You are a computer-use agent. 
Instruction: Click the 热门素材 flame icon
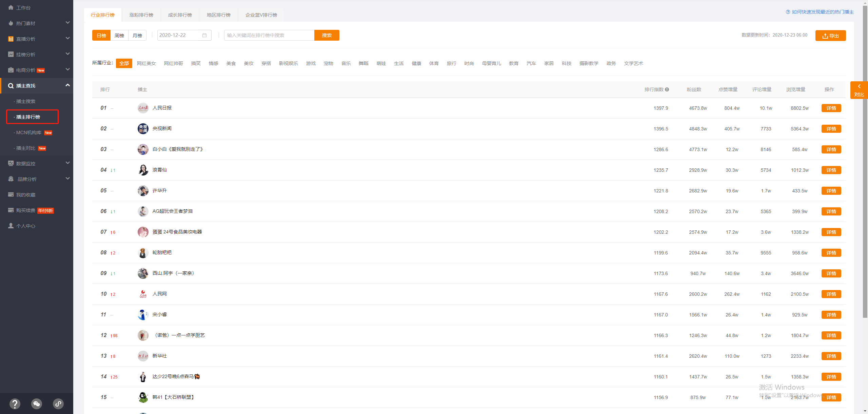click(x=11, y=23)
